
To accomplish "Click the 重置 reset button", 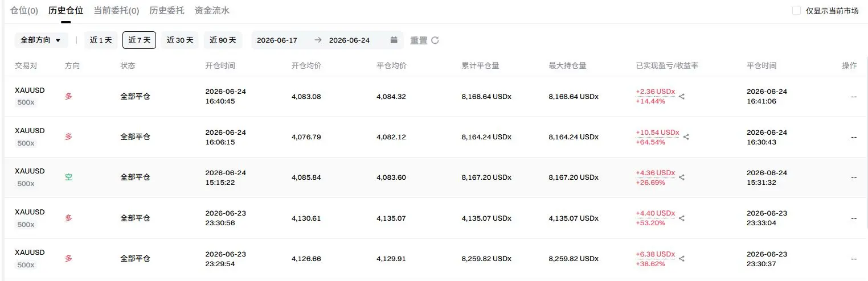I will 419,40.
